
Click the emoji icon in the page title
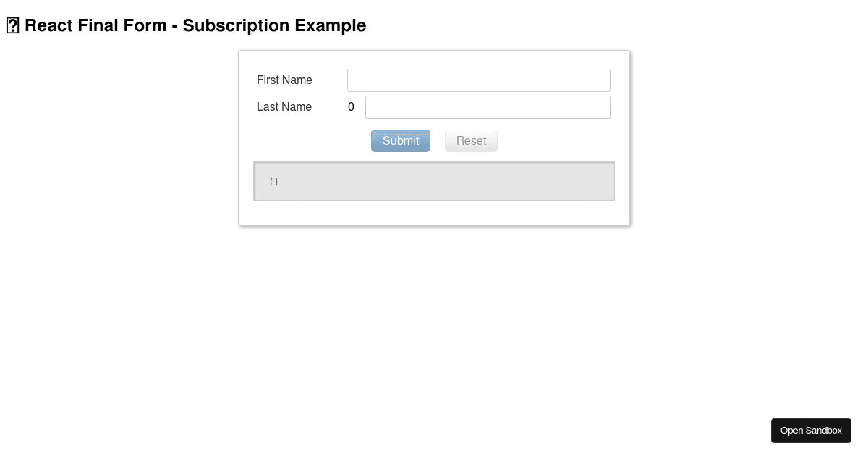click(12, 25)
